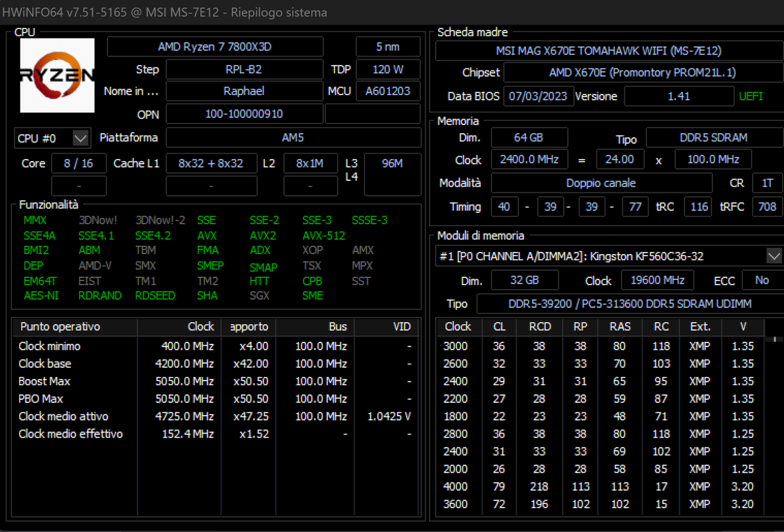Click the Raphael codename field
The height and width of the screenshot is (532, 784).
(244, 91)
